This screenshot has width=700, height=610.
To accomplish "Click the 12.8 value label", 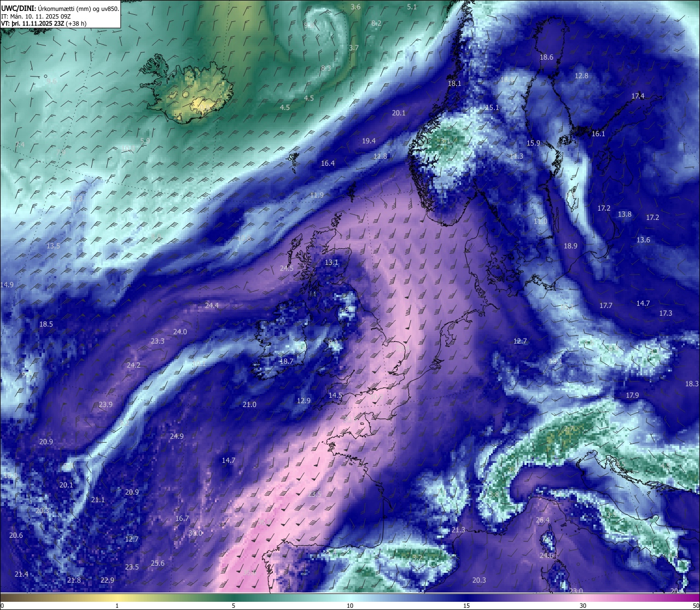I will [581, 75].
